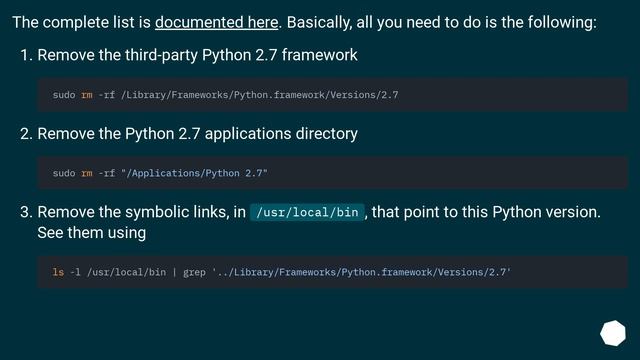Select the 'sudo rm -rf "/Applications/Python 2.7"' command
This screenshot has height=360, width=640.
click(x=160, y=173)
